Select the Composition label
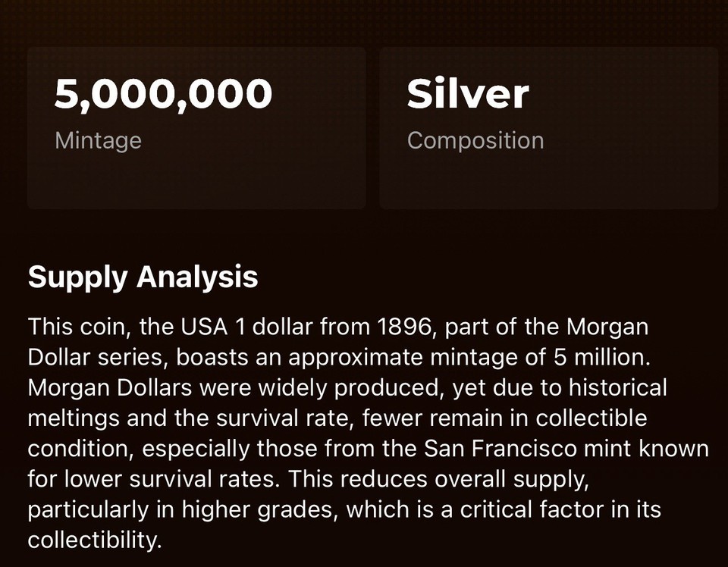Viewport: 728px width, 567px height. (475, 140)
